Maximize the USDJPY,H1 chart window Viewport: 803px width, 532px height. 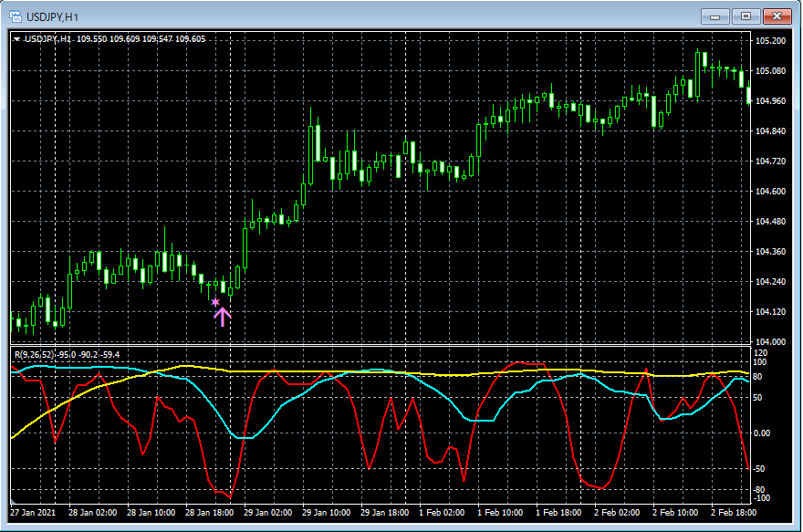(746, 16)
